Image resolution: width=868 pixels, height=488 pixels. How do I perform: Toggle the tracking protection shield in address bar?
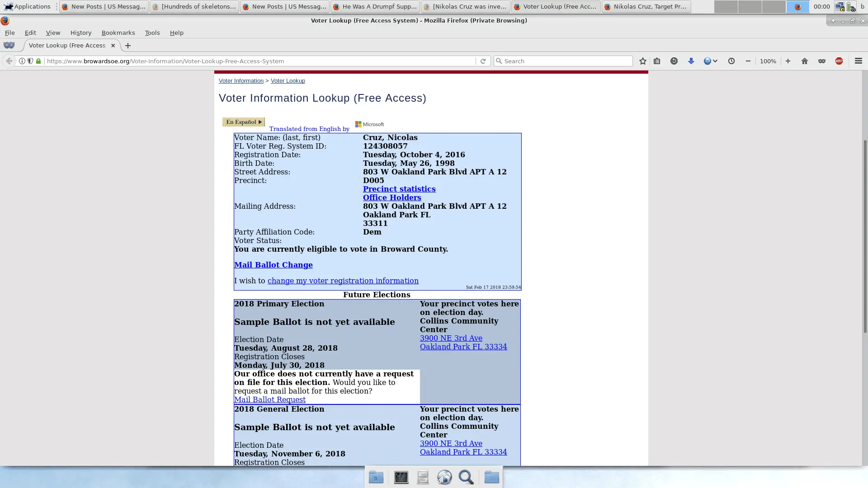[x=30, y=61]
